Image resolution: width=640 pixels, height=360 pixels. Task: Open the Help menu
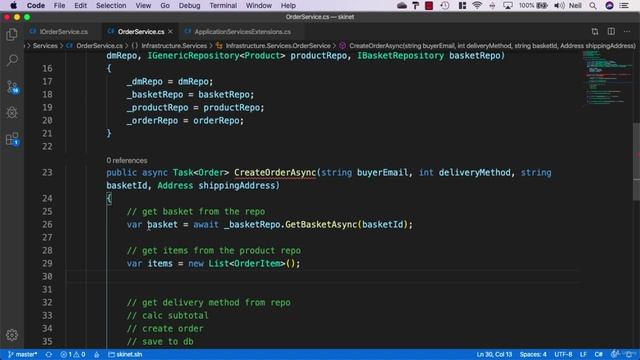(288, 5)
